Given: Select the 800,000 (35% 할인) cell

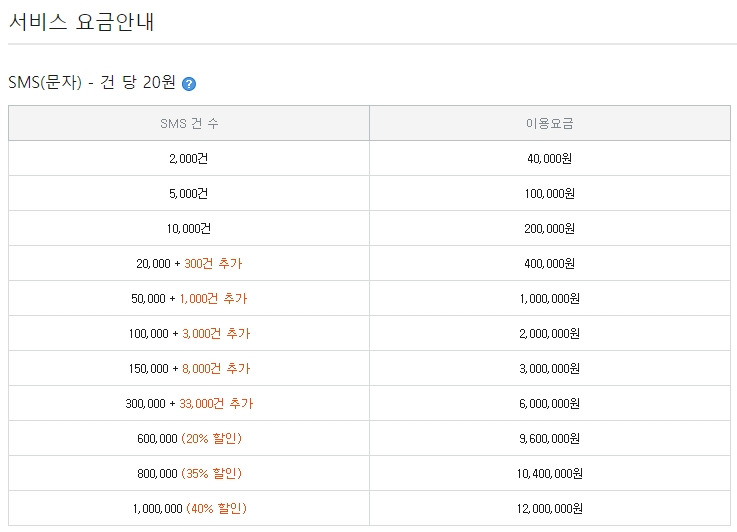Looking at the screenshot, I should 189,473.
